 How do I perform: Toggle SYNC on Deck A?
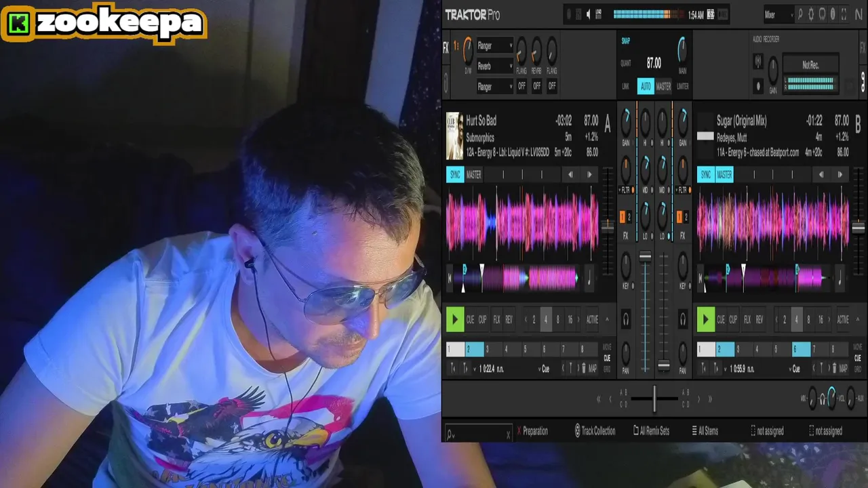(x=455, y=175)
